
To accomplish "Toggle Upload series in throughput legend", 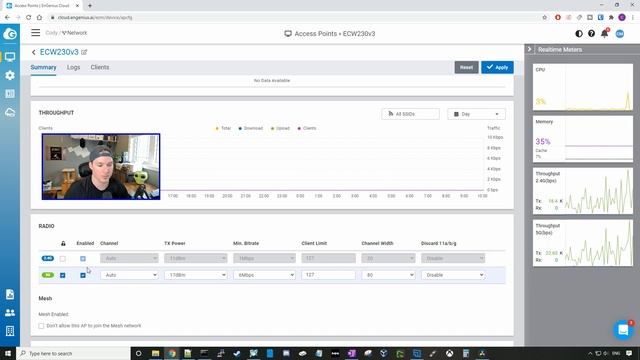I will [280, 128].
